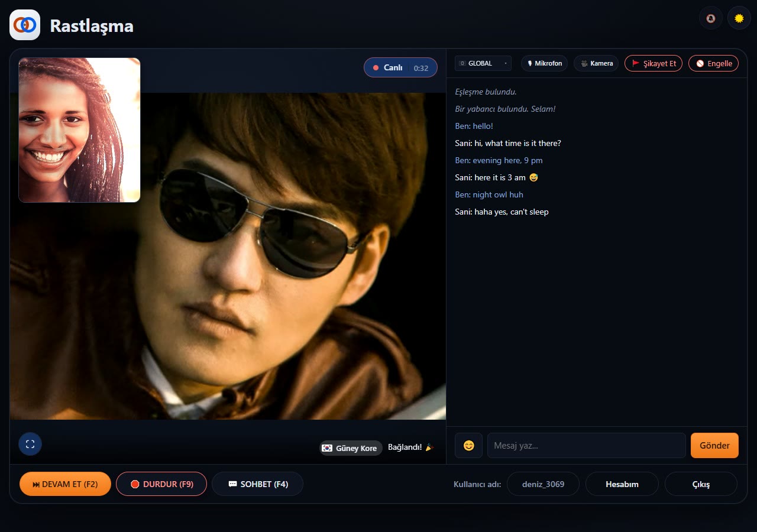
Task: Open Hesabım account page
Action: pyautogui.click(x=622, y=484)
